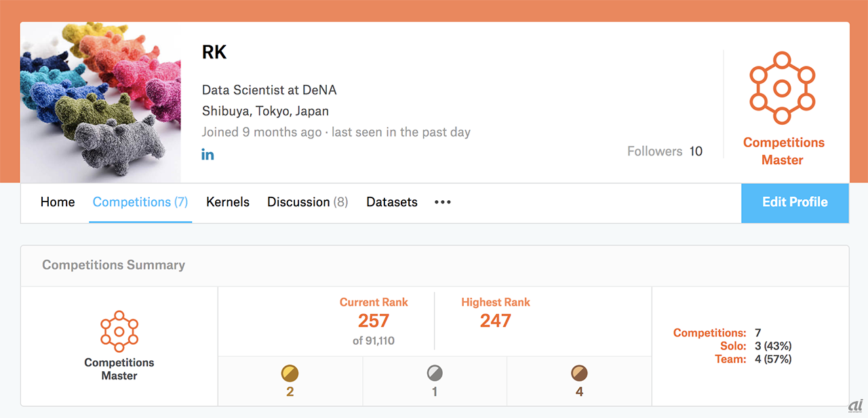Screen dimensions: 868x418
Task: Click the gold medal icon
Action: (x=290, y=373)
